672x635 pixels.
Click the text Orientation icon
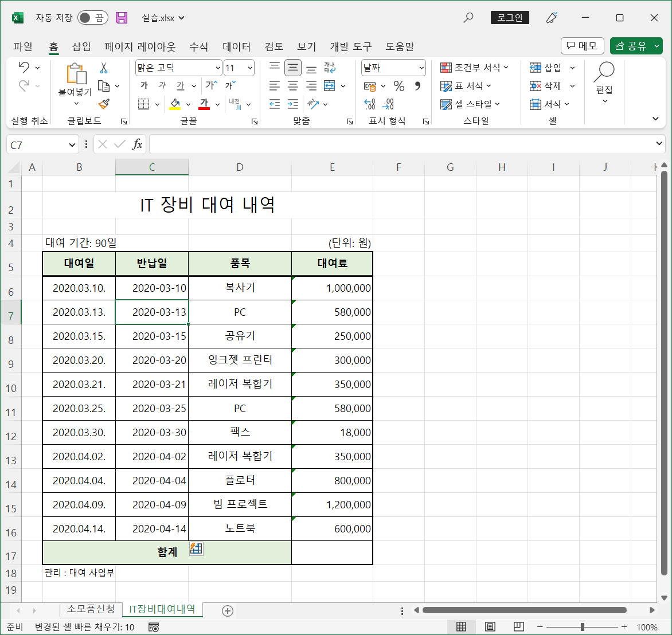pyautogui.click(x=313, y=104)
